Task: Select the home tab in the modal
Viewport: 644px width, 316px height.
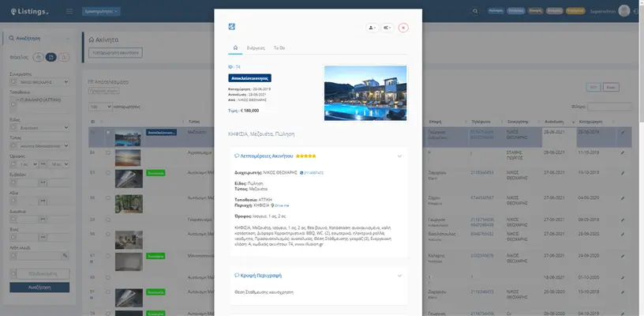Action: [x=235, y=48]
